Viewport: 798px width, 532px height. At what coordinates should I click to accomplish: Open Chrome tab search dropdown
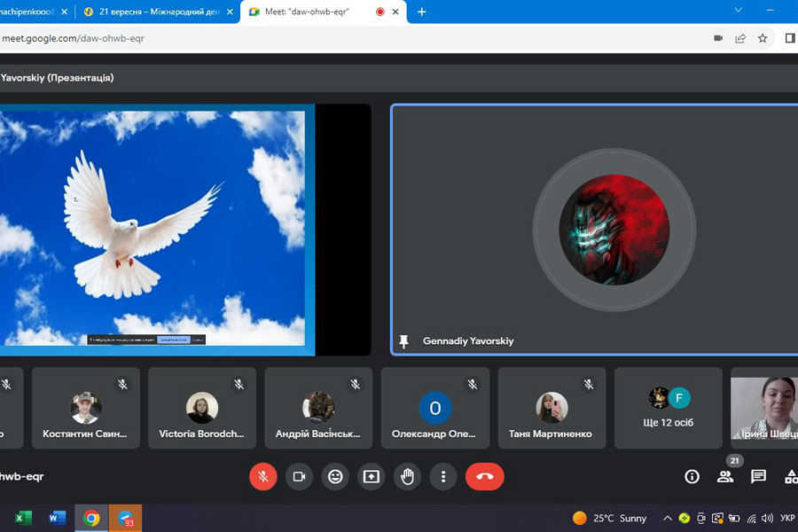pyautogui.click(x=738, y=10)
